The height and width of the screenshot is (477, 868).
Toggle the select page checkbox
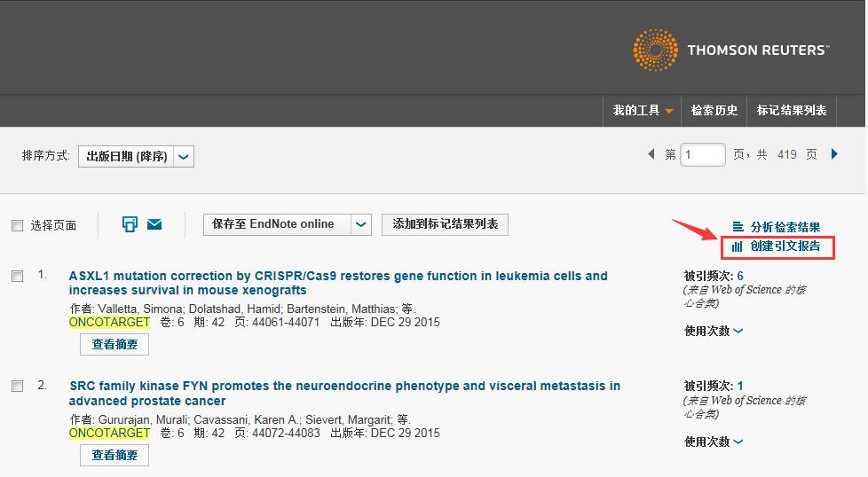pyautogui.click(x=17, y=226)
